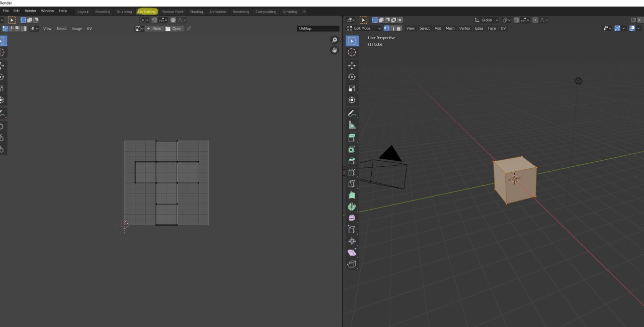Activate the Shear tool
Screen dimensions: 644x327
[x=352, y=252]
